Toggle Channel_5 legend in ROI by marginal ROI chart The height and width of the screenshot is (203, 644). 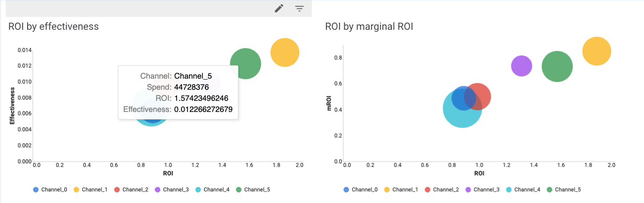click(563, 190)
